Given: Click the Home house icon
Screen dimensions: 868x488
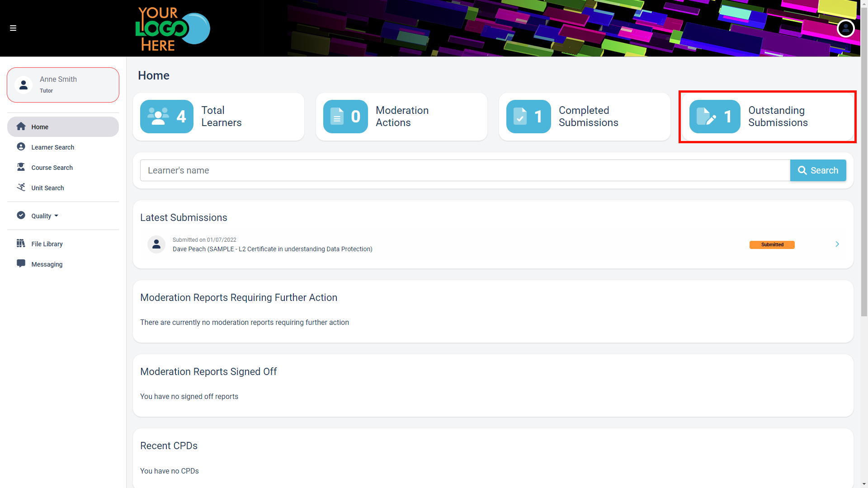Looking at the screenshot, I should coord(21,127).
